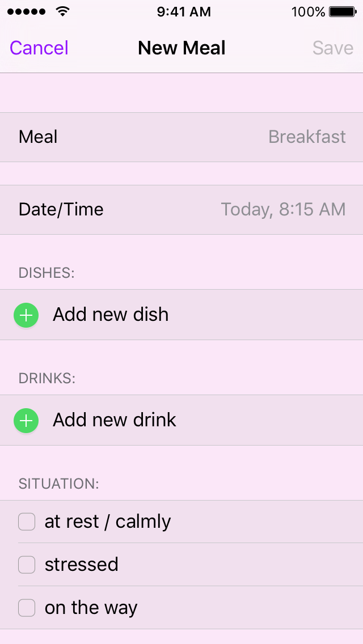Tap the green plus icon for new dish
The width and height of the screenshot is (363, 644).
coord(26,315)
